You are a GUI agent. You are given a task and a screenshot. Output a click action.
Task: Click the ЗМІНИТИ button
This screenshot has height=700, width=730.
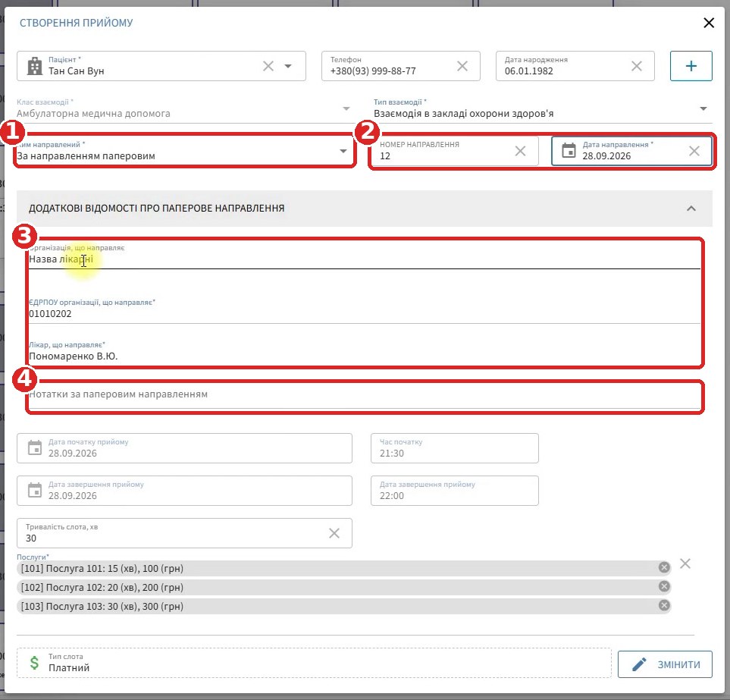665,664
